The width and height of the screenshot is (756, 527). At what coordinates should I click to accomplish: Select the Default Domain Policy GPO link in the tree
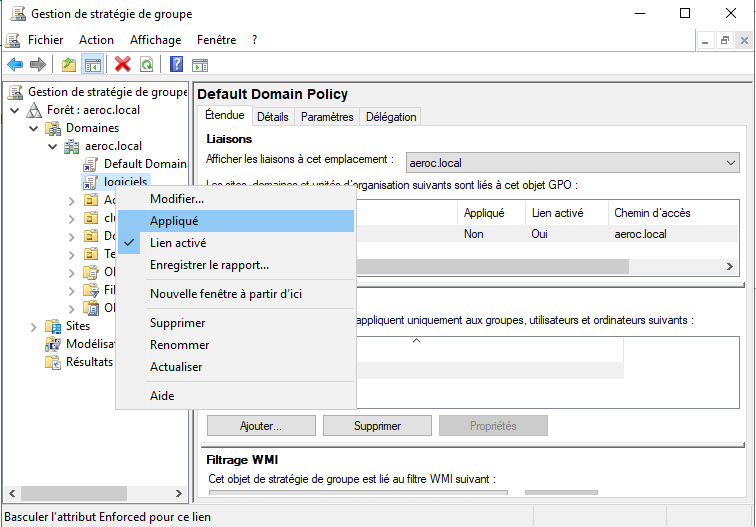click(144, 164)
